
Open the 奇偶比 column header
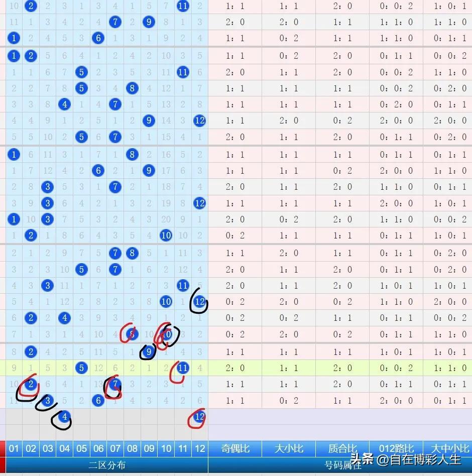pos(234,448)
